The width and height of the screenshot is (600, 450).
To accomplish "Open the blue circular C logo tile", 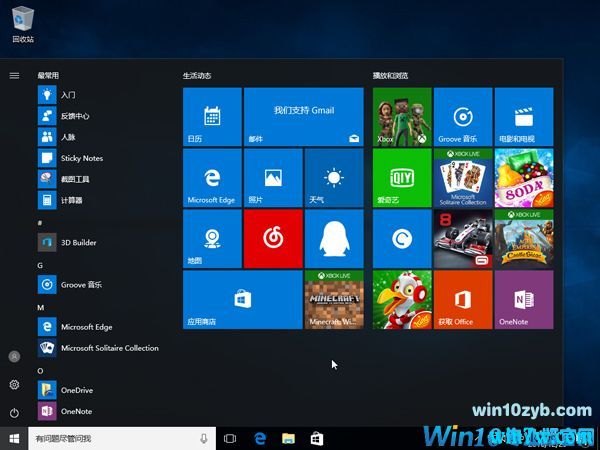I will tap(402, 239).
